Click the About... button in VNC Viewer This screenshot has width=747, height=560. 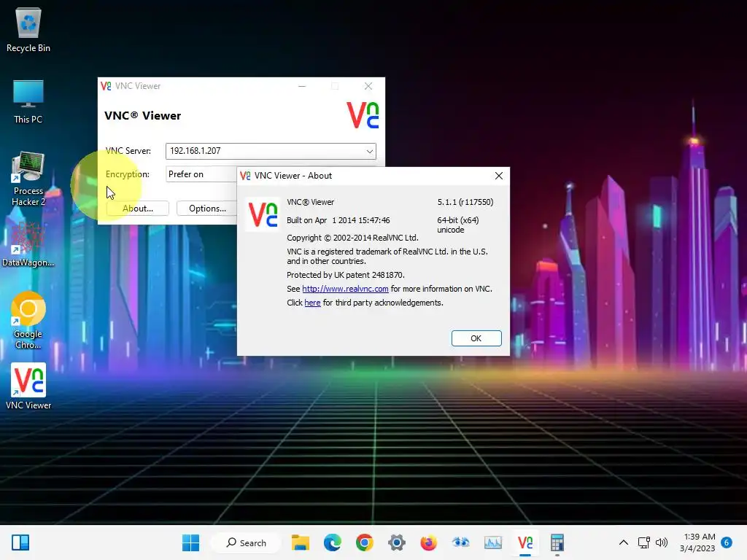click(x=138, y=208)
